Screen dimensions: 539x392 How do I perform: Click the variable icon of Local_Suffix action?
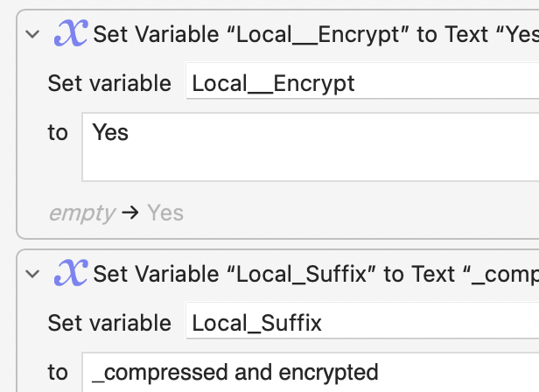click(71, 274)
